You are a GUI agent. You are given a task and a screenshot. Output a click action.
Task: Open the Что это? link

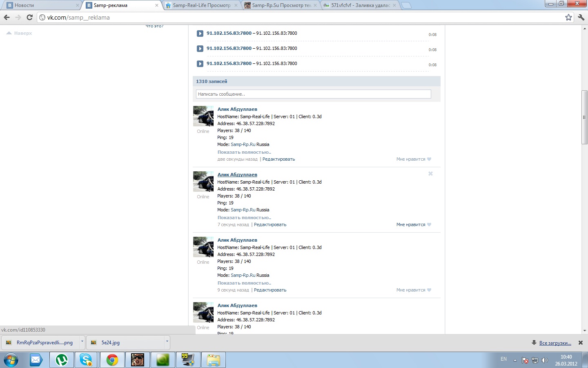[154, 26]
